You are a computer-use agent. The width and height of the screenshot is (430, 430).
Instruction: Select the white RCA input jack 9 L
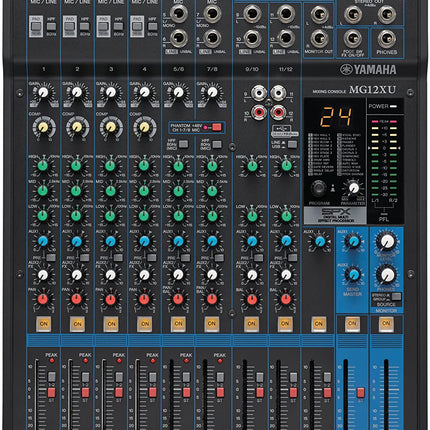[x=259, y=93]
